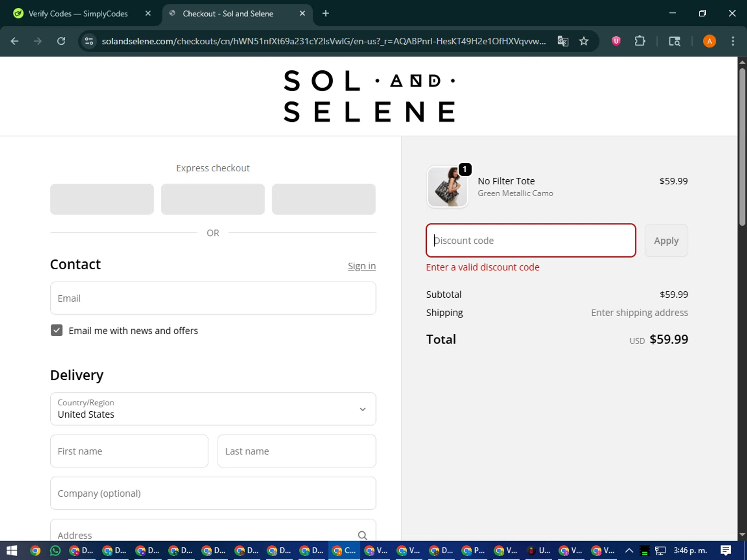Click the Sol and Selene logo
Image resolution: width=747 pixels, height=560 pixels.
369,96
